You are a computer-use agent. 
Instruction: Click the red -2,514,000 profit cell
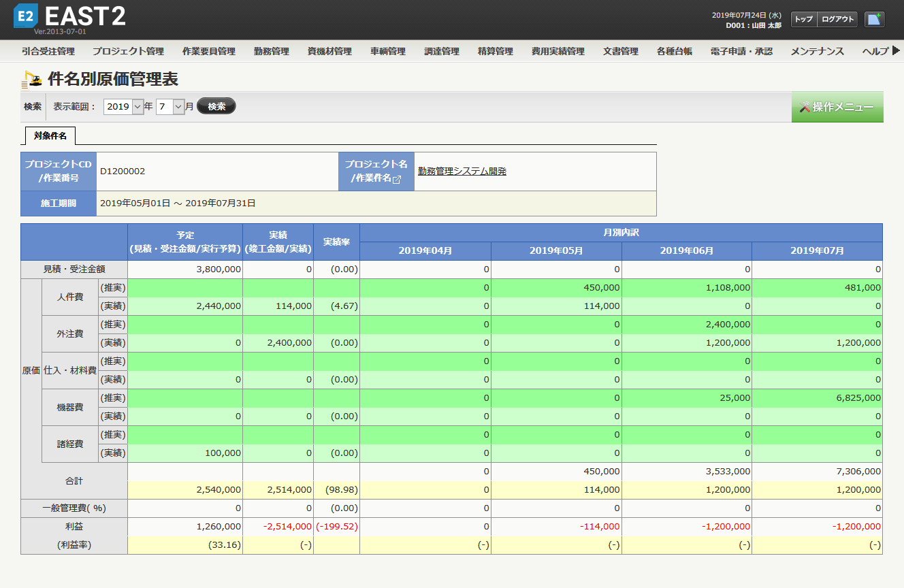pos(278,527)
